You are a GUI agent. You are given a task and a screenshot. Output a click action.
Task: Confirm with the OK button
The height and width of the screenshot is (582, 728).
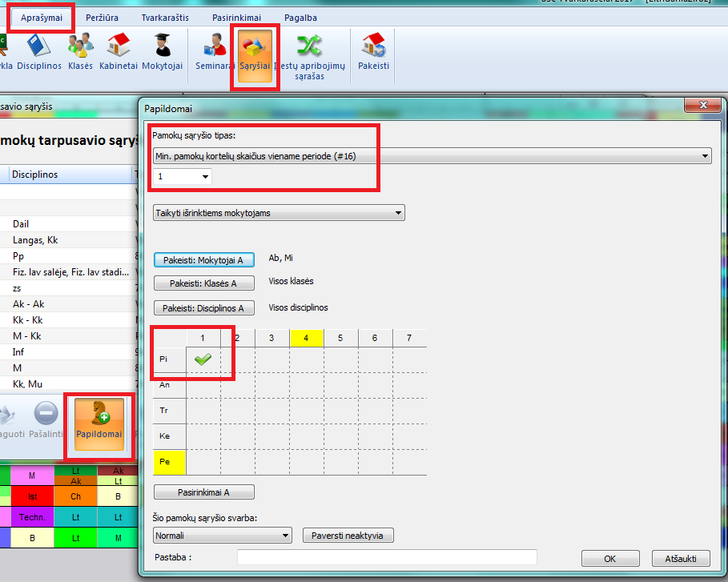610,559
